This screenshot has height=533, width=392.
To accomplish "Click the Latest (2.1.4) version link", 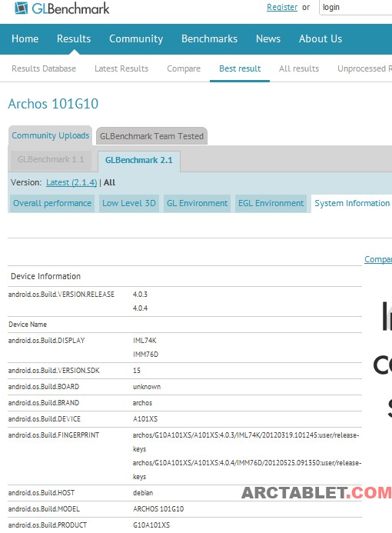I will (x=71, y=182).
